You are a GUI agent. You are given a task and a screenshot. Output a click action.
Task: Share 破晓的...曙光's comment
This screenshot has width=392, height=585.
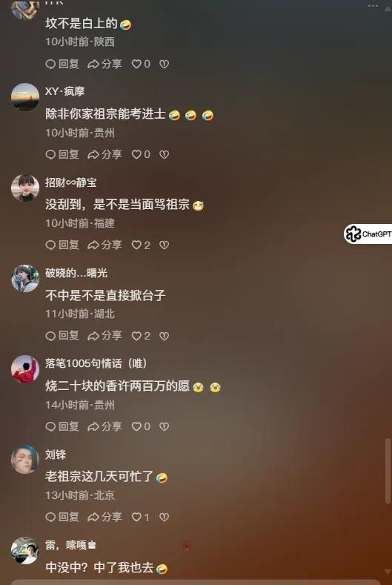pyautogui.click(x=104, y=336)
